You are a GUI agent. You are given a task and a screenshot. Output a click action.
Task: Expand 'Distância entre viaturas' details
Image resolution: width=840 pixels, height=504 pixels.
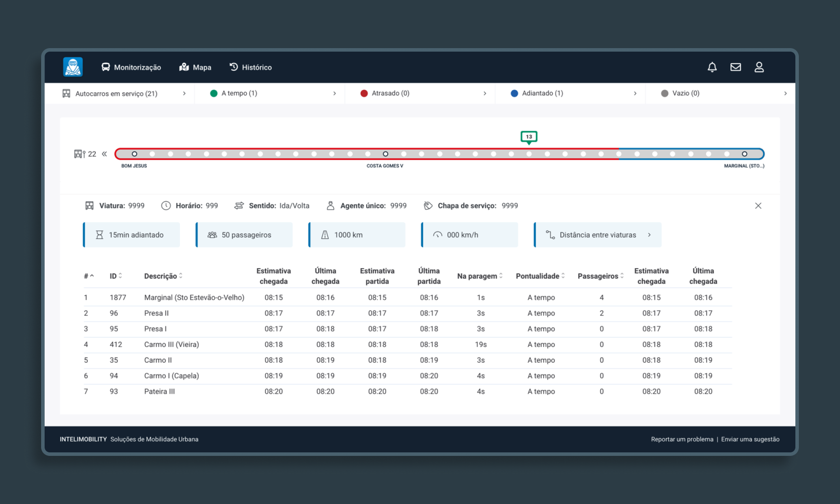(x=649, y=234)
